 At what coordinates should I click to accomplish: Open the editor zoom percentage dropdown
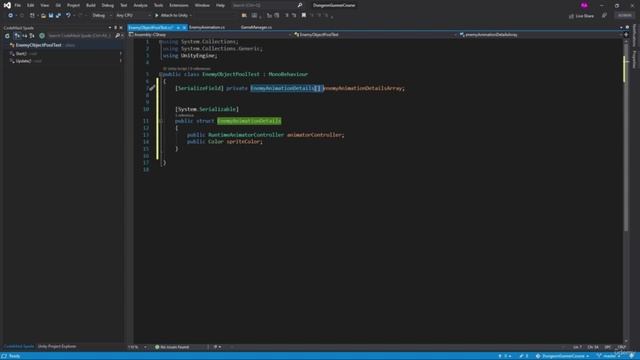[x=137, y=347]
